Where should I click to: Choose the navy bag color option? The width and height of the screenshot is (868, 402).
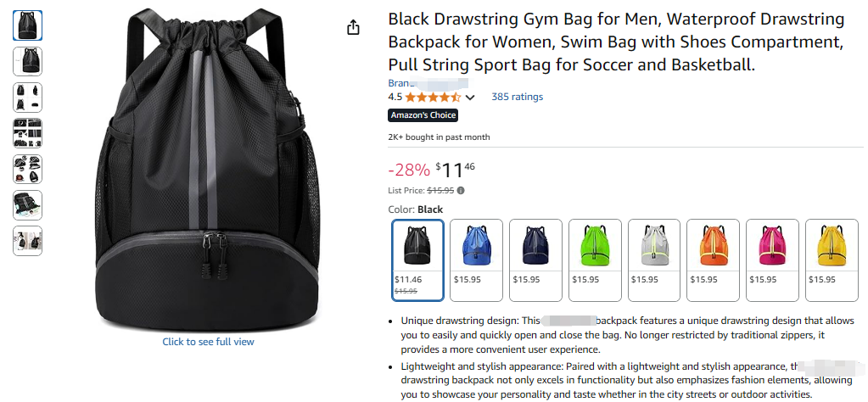coord(536,260)
